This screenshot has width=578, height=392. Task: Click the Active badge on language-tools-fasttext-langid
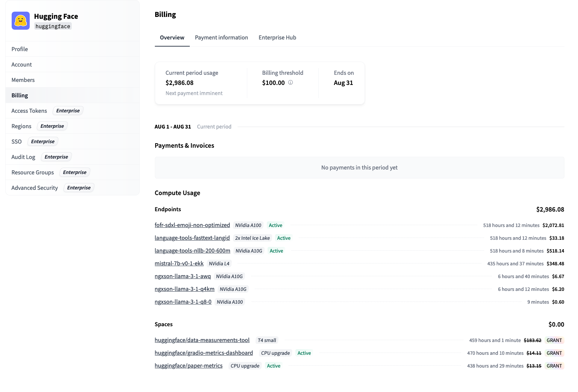pos(283,238)
